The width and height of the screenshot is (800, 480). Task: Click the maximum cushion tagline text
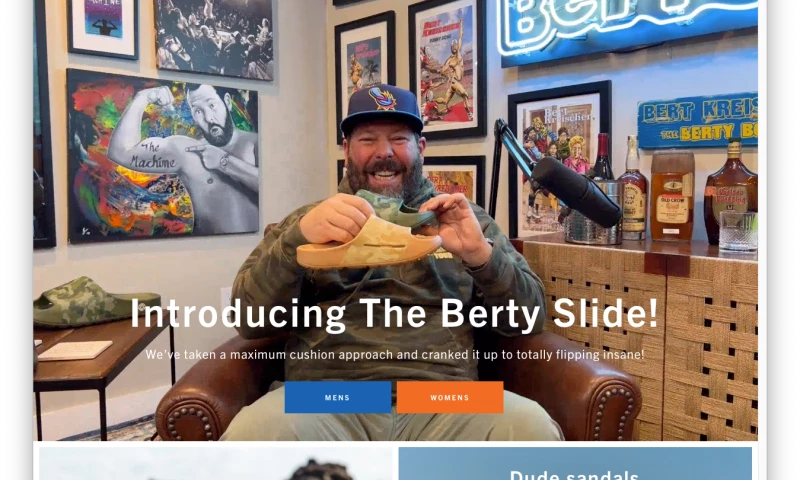(x=394, y=355)
